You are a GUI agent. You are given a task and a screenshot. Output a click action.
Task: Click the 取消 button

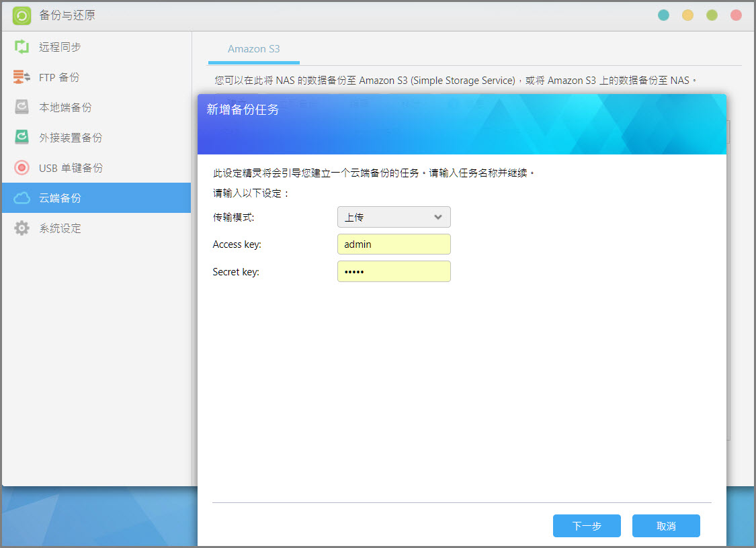pyautogui.click(x=667, y=526)
